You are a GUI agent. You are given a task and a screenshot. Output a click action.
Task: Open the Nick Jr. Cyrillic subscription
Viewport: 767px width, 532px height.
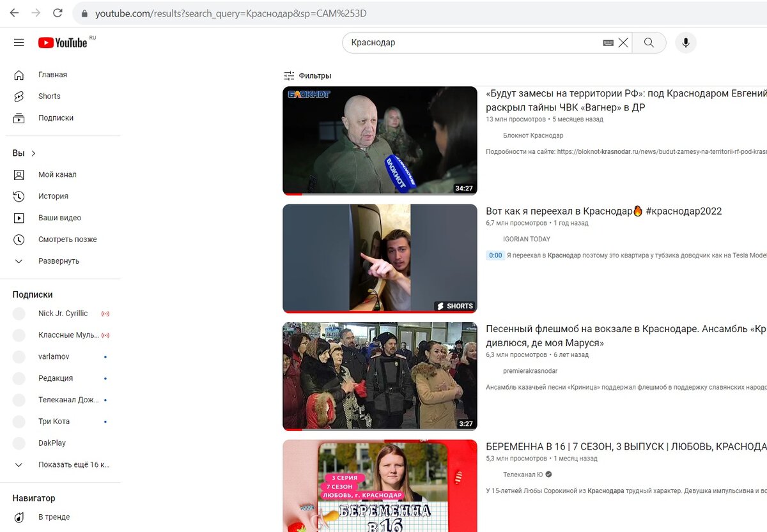tap(63, 314)
